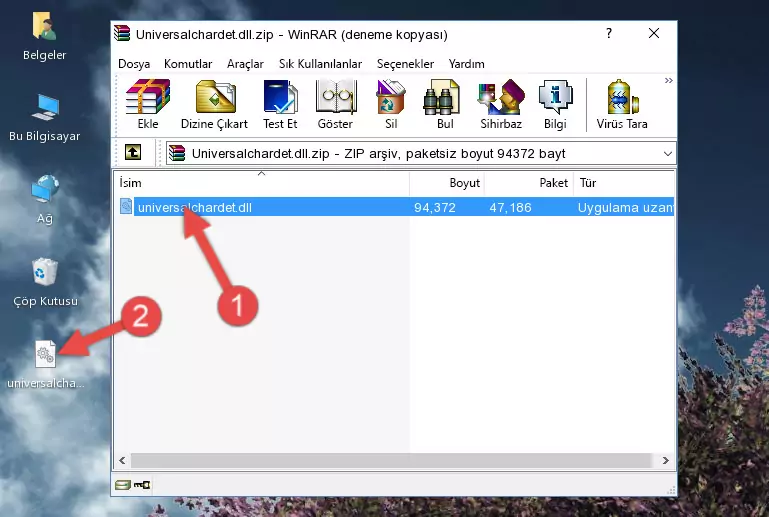The image size is (769, 517).
Task: Close the WinRAR window
Action: 654,33
